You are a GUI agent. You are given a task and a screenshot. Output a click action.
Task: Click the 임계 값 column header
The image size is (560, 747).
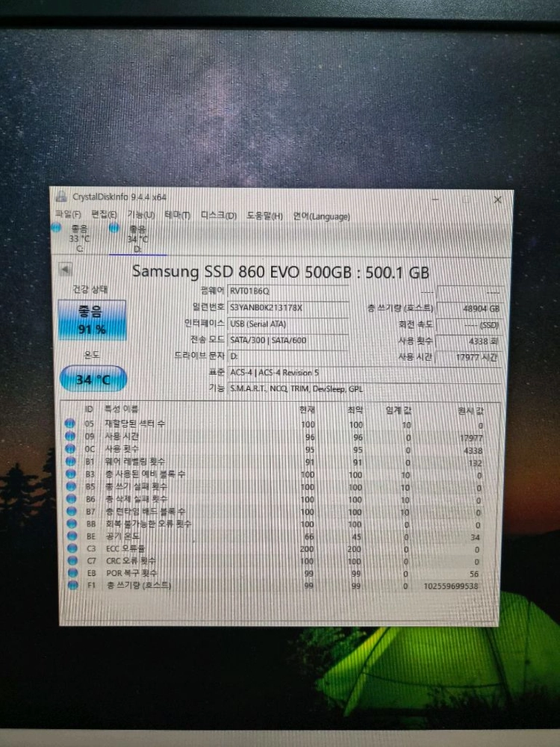(x=399, y=410)
